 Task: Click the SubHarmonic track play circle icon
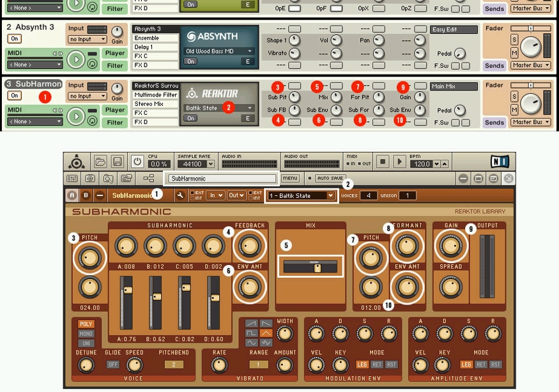coord(76,117)
